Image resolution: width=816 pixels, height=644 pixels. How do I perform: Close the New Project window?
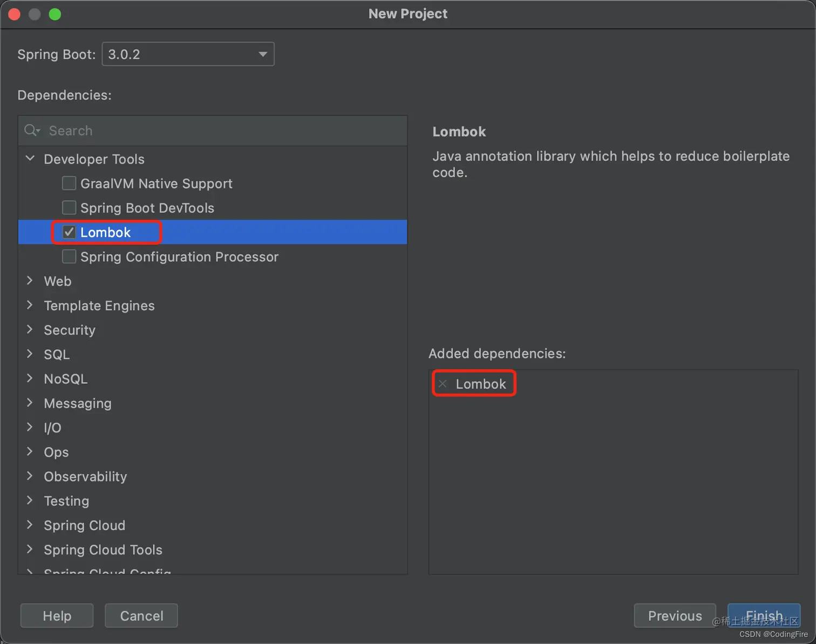click(15, 14)
